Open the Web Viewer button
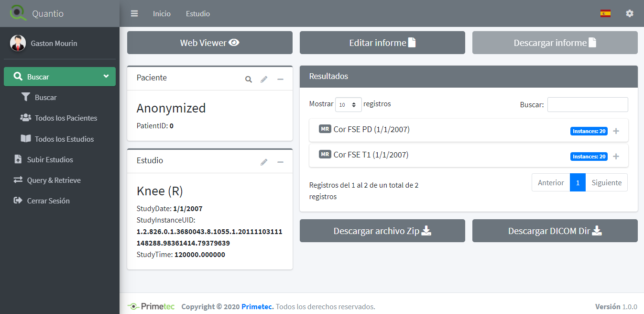Image resolution: width=644 pixels, height=314 pixels. (x=209, y=43)
